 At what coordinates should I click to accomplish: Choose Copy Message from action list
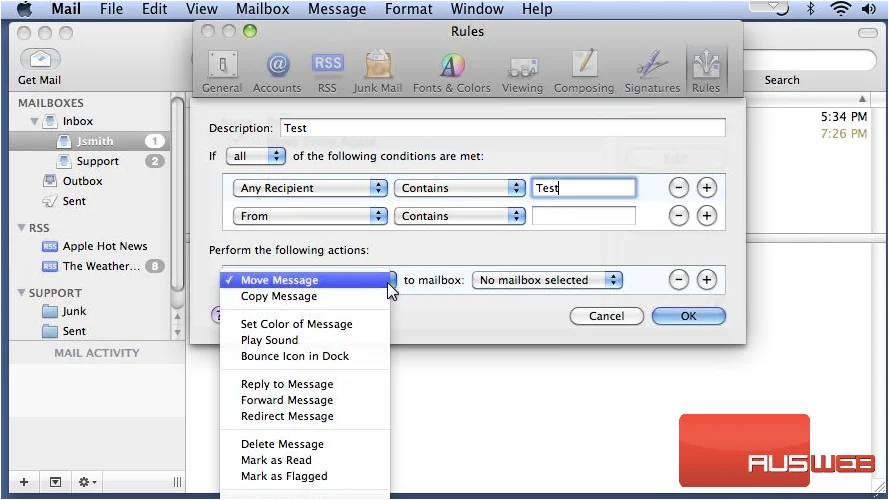click(305, 296)
